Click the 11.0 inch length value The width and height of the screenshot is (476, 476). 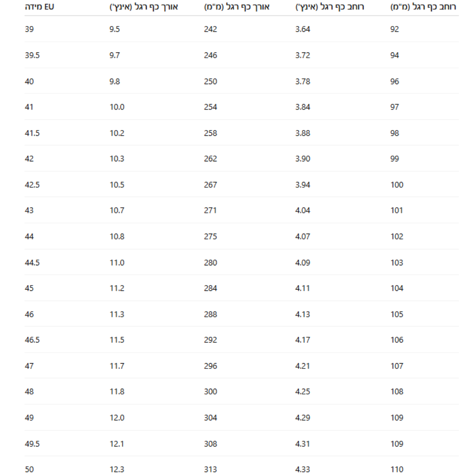117,263
